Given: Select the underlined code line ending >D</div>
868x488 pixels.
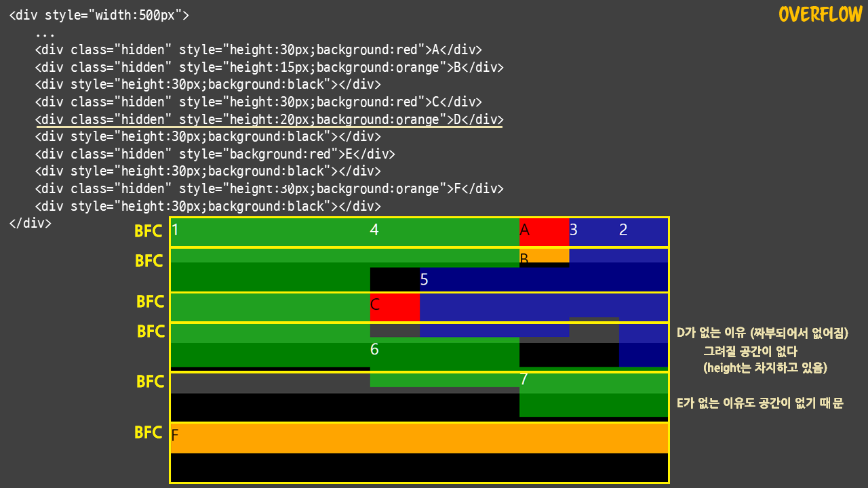Looking at the screenshot, I should pos(269,119).
